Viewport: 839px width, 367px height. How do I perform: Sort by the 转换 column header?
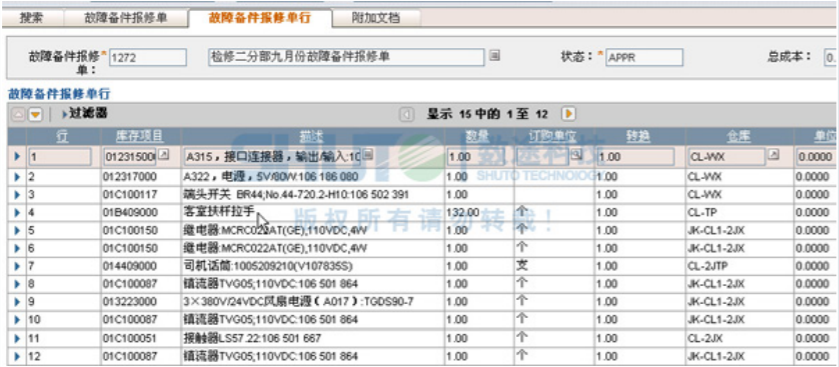coord(638,136)
